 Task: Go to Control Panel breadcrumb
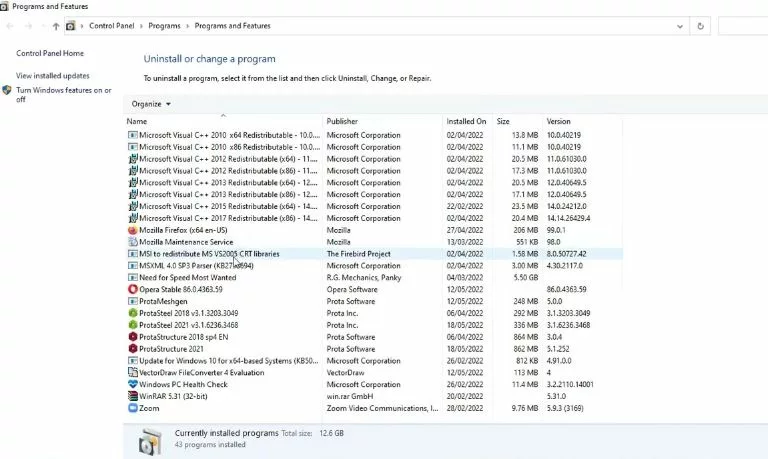click(112, 26)
